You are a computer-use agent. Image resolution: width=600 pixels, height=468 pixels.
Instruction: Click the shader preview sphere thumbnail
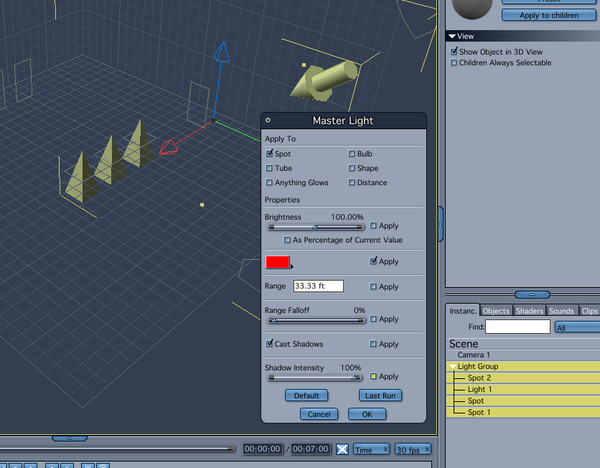point(471,8)
